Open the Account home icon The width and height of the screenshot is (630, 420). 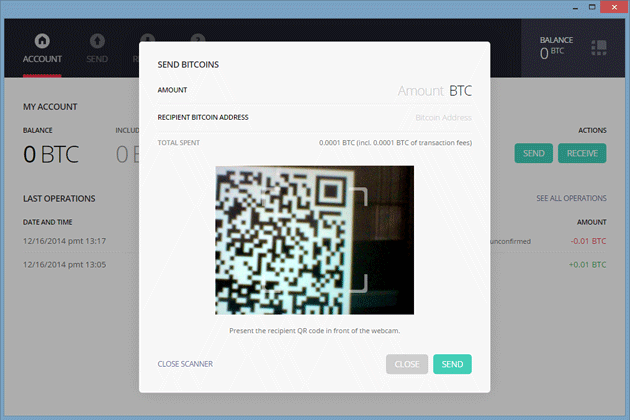42,41
